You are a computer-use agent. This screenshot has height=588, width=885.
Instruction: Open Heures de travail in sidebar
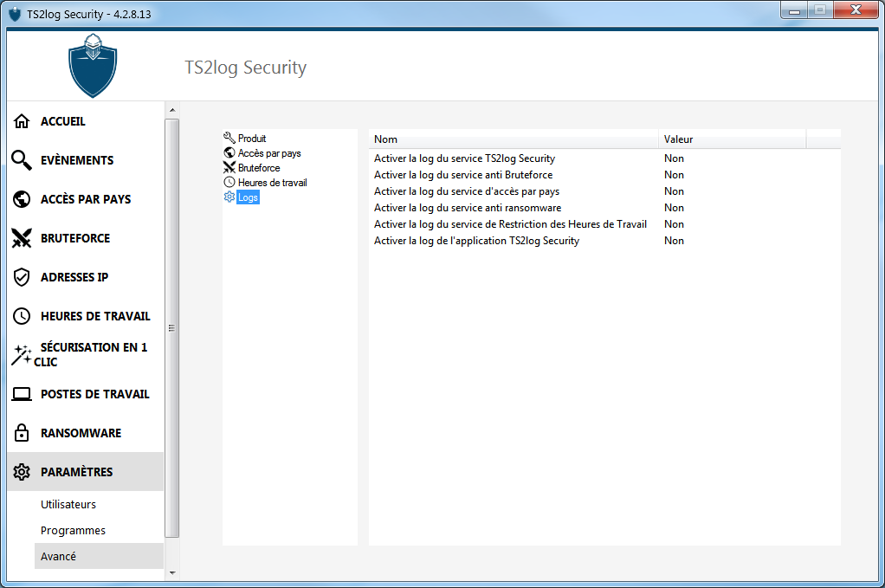click(x=95, y=316)
